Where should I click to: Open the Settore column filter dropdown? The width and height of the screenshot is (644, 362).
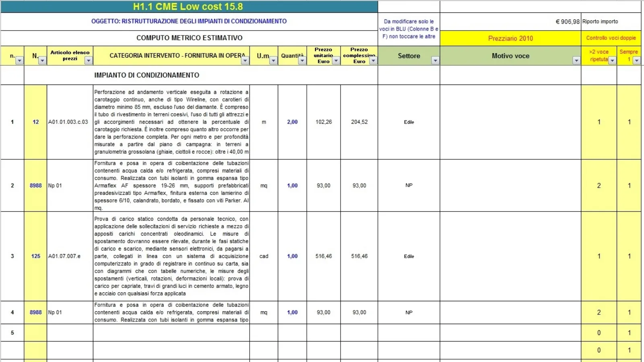[x=435, y=60]
